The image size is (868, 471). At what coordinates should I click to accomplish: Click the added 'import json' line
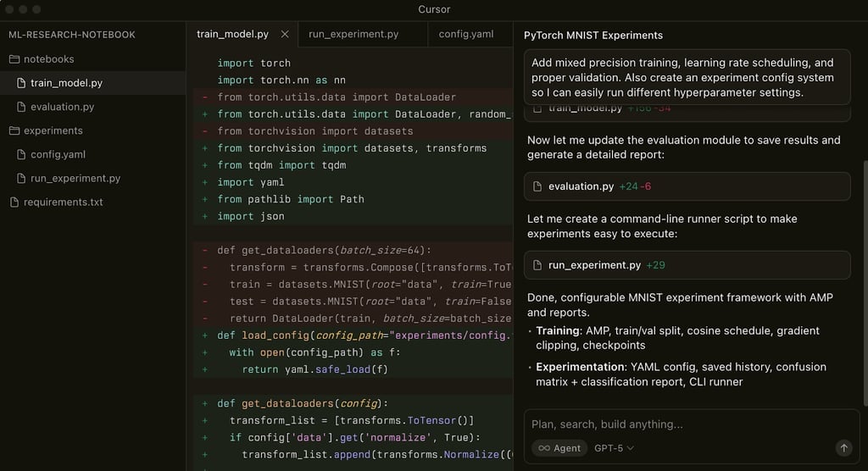[353, 216]
